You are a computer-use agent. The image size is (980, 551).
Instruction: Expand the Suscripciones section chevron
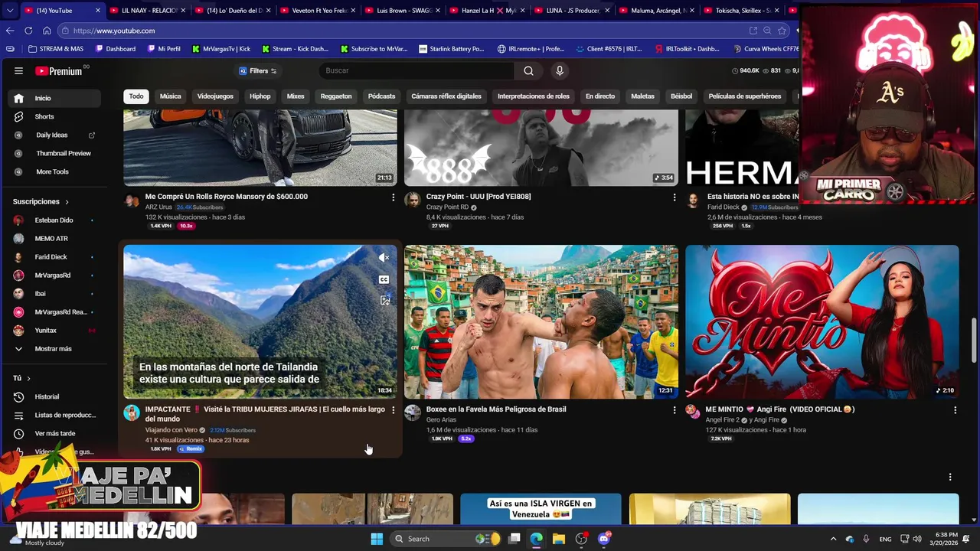pyautogui.click(x=67, y=202)
